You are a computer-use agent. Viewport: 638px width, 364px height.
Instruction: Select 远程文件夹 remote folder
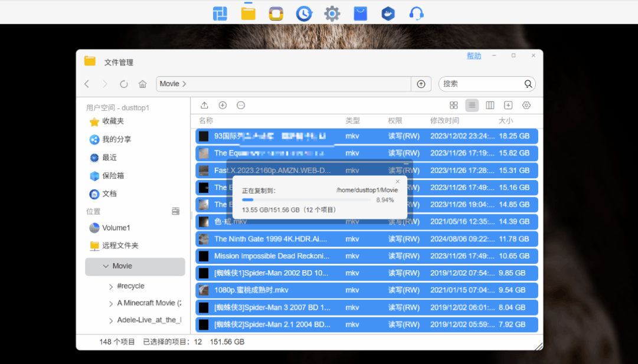113,245
